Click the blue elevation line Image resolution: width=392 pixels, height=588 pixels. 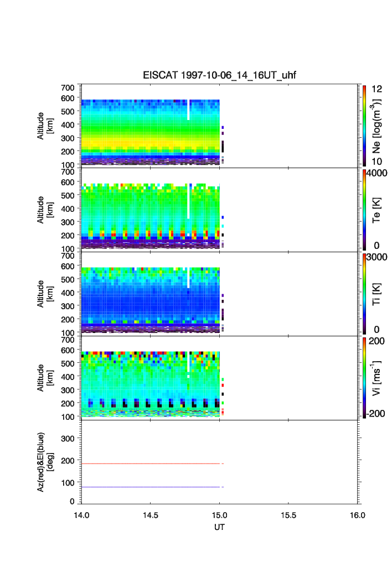pyautogui.click(x=150, y=487)
